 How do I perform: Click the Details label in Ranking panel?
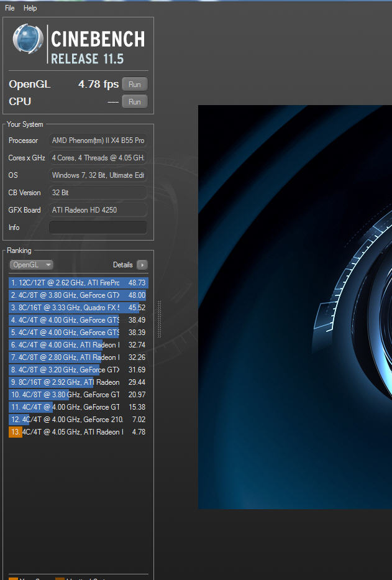point(123,265)
